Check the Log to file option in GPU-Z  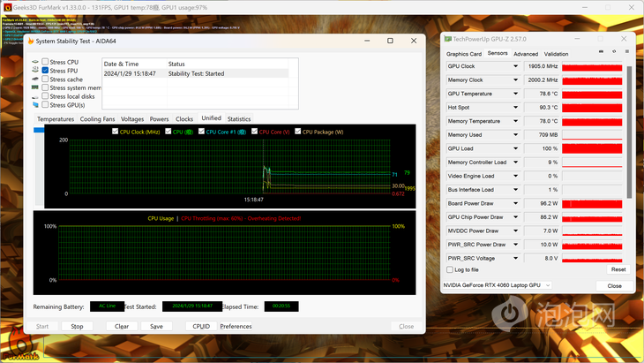pos(450,269)
